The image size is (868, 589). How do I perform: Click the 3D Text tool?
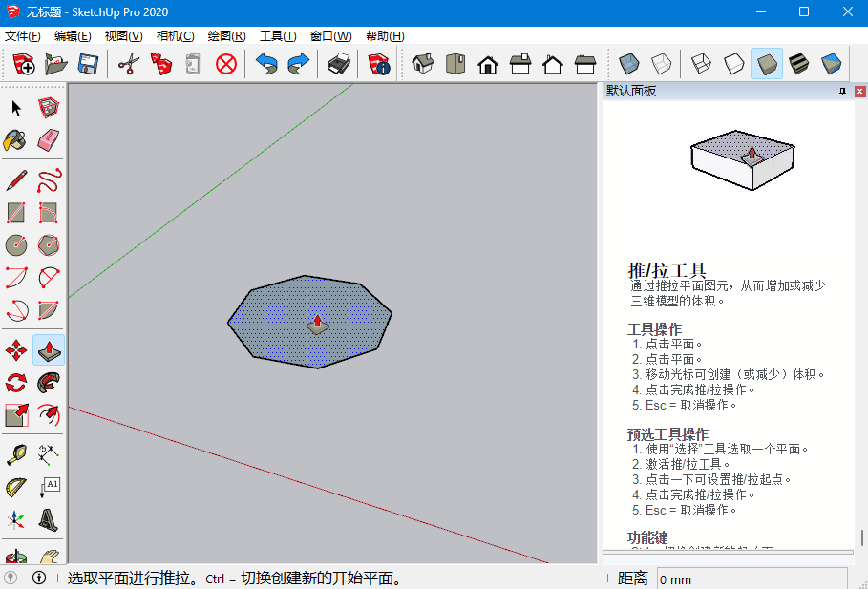pos(49,520)
